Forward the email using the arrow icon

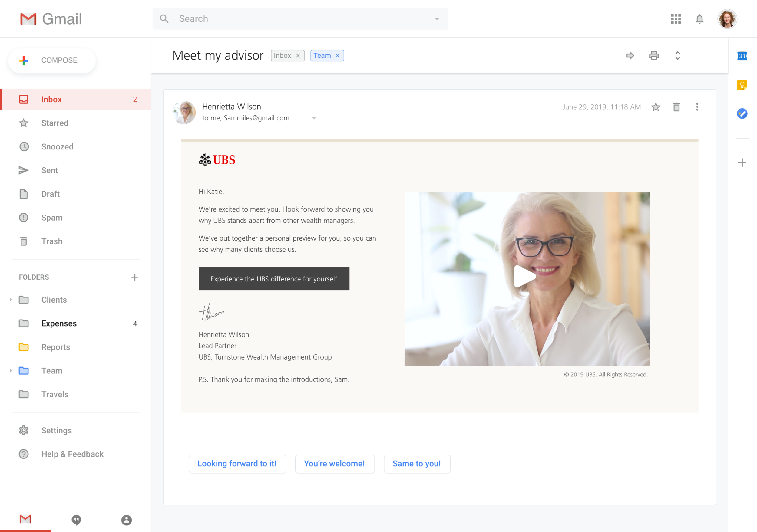click(x=630, y=56)
